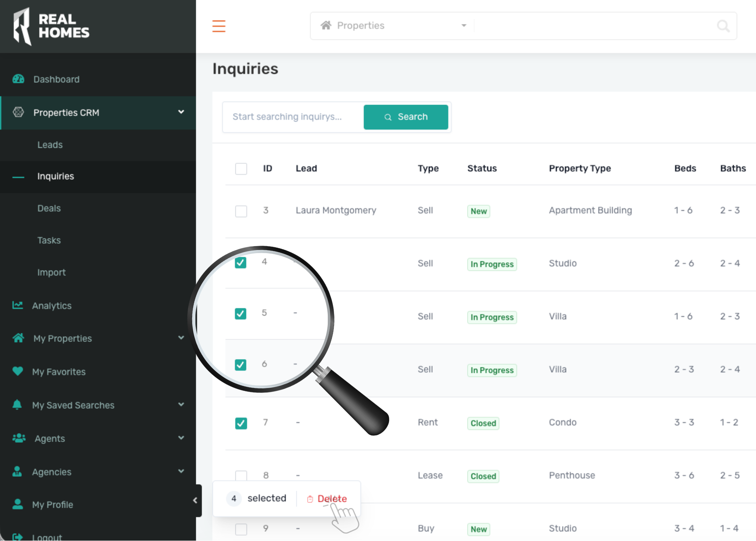Image resolution: width=756 pixels, height=541 pixels.
Task: Toggle the select-all checkbox in table header
Action: (x=241, y=169)
